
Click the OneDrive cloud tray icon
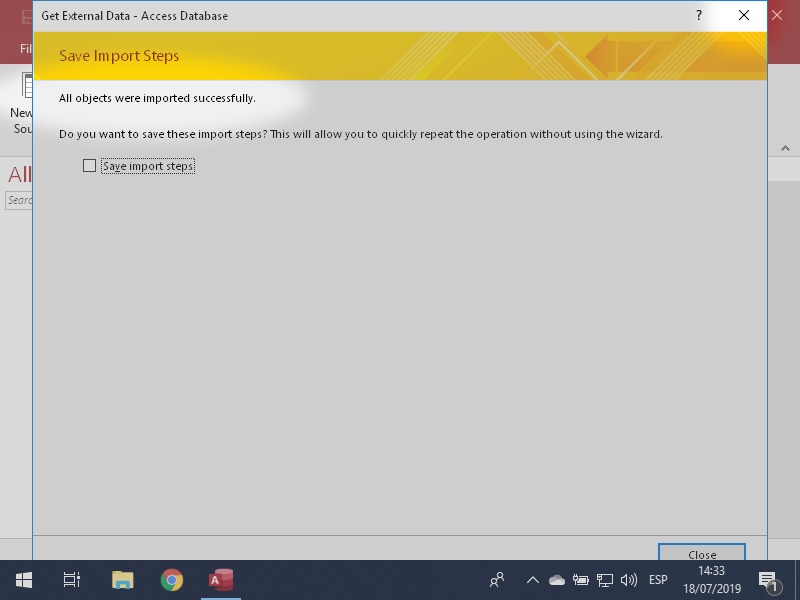pos(557,580)
